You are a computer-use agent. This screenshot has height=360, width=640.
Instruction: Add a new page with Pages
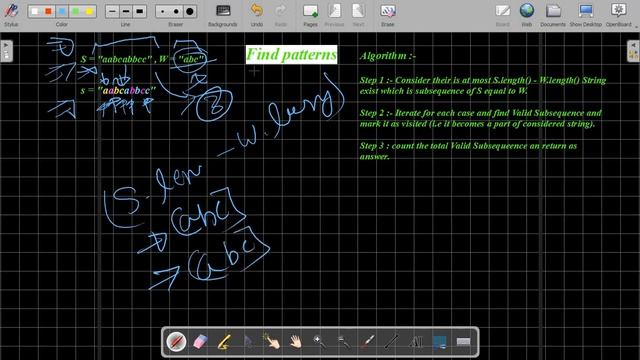coord(310,15)
